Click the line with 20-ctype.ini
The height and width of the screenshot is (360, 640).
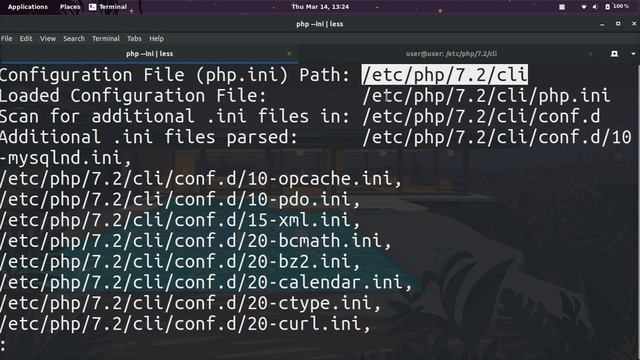(191, 304)
